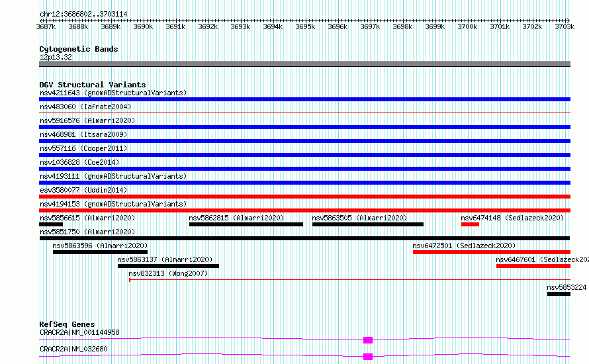The image size is (589, 364).
Task: Click the nsv1036828 (Coe2014) label
Action: tap(79, 162)
